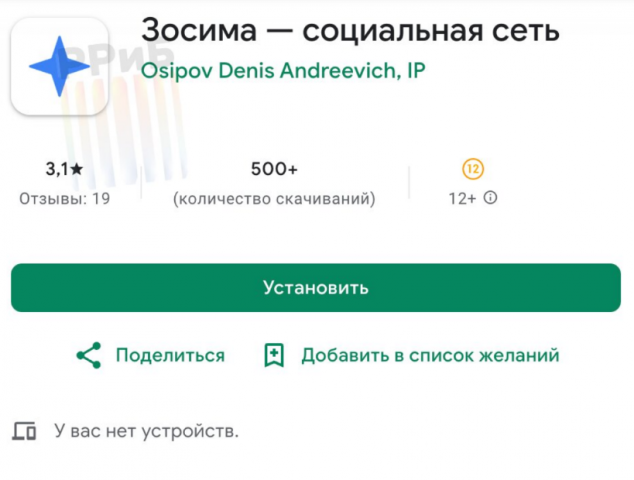The width and height of the screenshot is (634, 480).
Task: Click the количество скачиваний label
Action: (274, 199)
